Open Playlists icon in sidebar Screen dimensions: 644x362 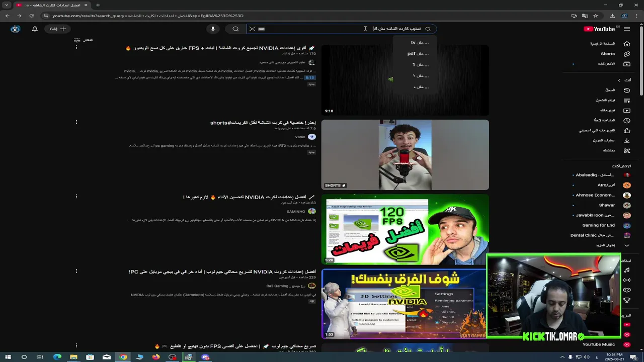pyautogui.click(x=626, y=100)
